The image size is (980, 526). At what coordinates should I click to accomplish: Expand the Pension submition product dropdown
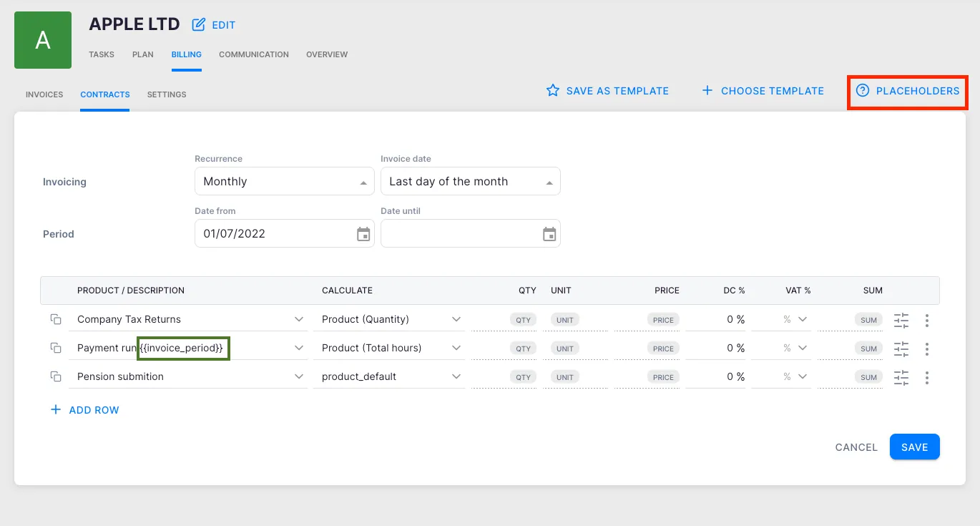pyautogui.click(x=299, y=376)
